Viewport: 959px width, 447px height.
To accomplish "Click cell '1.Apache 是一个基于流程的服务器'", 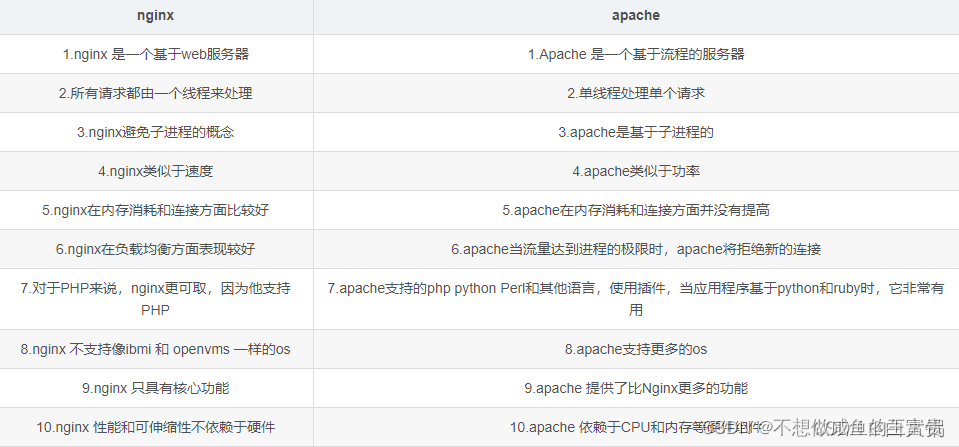I will point(636,54).
